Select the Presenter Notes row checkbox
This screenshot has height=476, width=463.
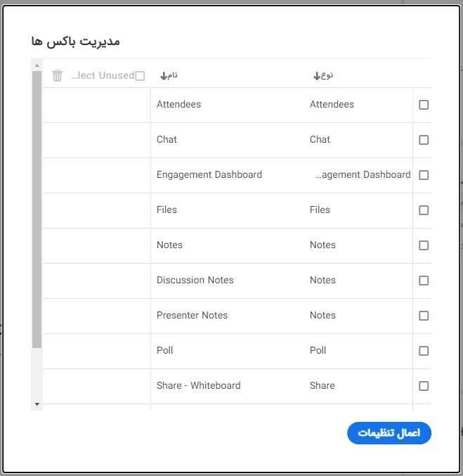424,316
